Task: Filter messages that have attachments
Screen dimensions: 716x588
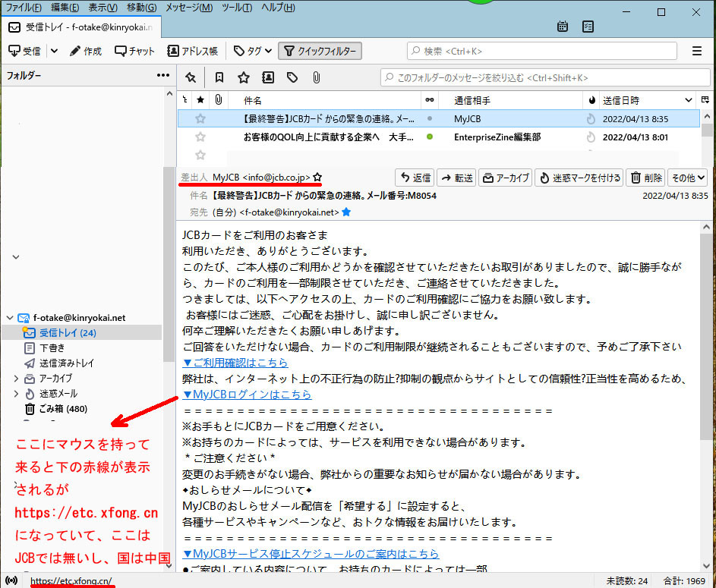Action: pos(317,77)
